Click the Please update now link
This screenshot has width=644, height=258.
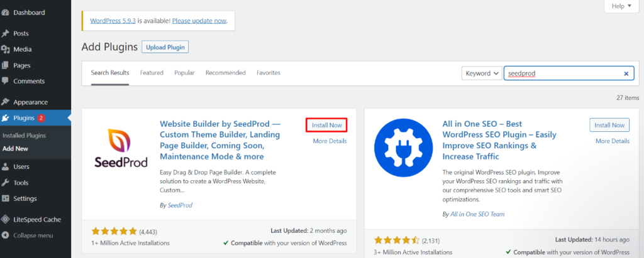tap(199, 21)
